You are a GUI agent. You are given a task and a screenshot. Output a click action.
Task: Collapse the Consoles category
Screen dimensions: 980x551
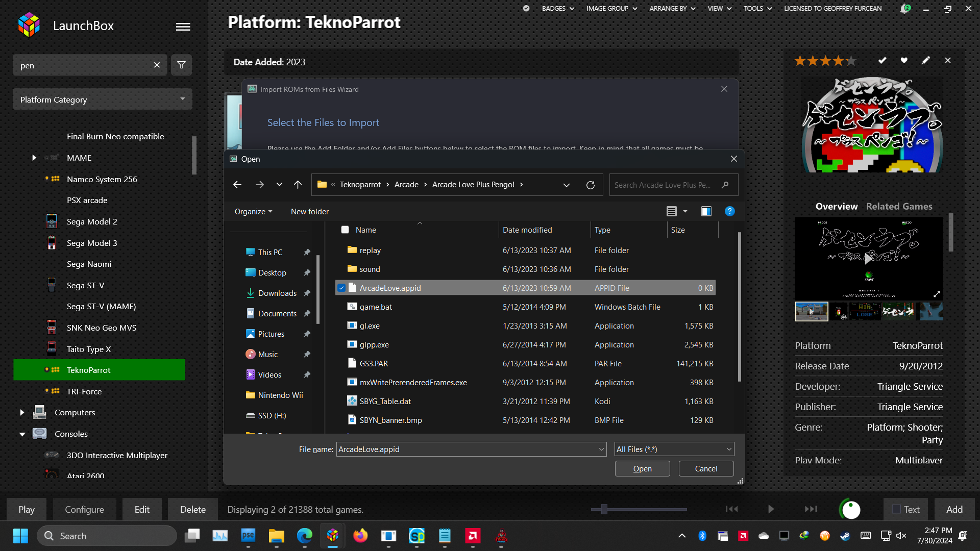point(22,434)
